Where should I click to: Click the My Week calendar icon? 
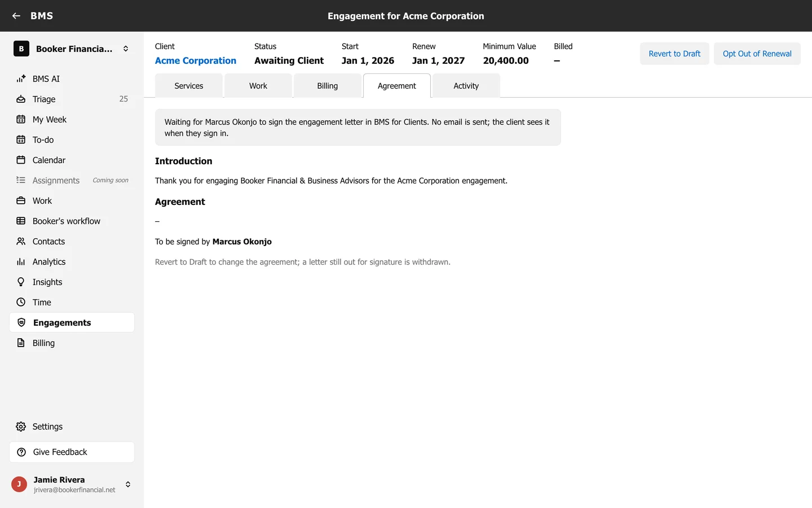[21, 119]
